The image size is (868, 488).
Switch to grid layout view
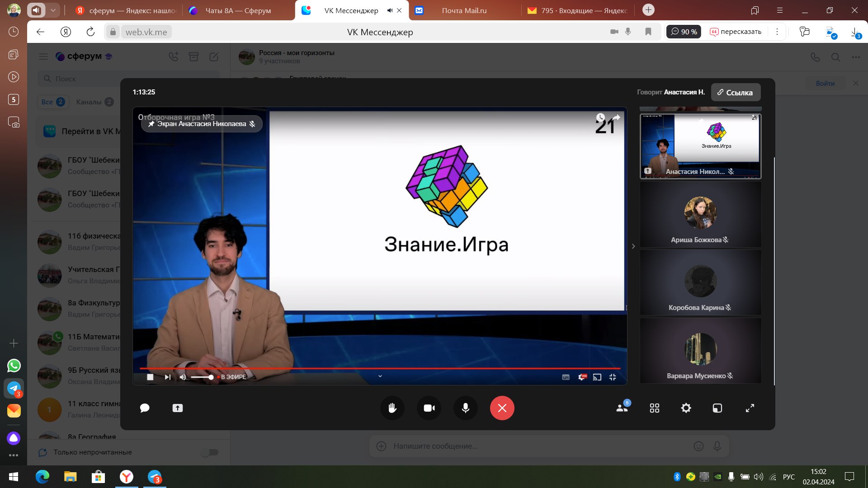[x=655, y=408]
